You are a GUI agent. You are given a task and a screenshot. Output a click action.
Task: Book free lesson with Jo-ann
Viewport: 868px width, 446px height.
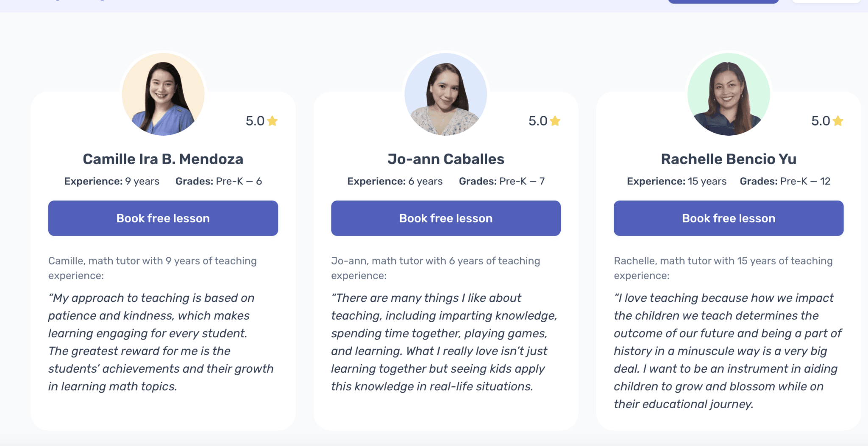tap(446, 218)
